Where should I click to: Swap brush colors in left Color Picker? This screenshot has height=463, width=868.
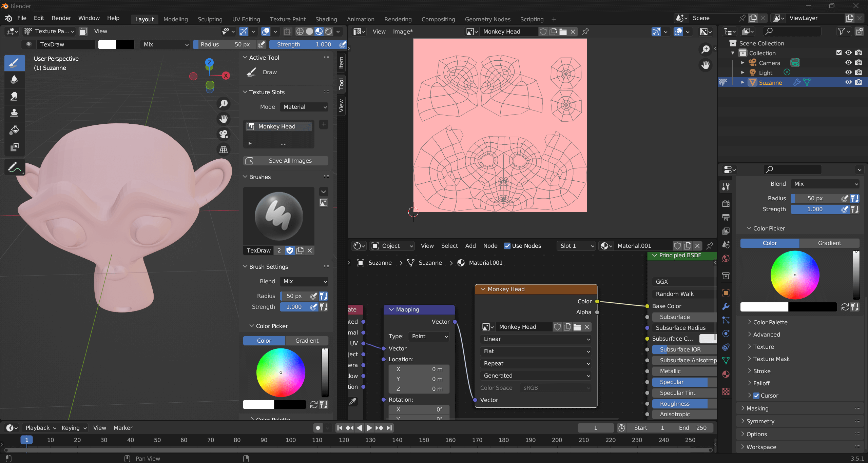coord(314,404)
